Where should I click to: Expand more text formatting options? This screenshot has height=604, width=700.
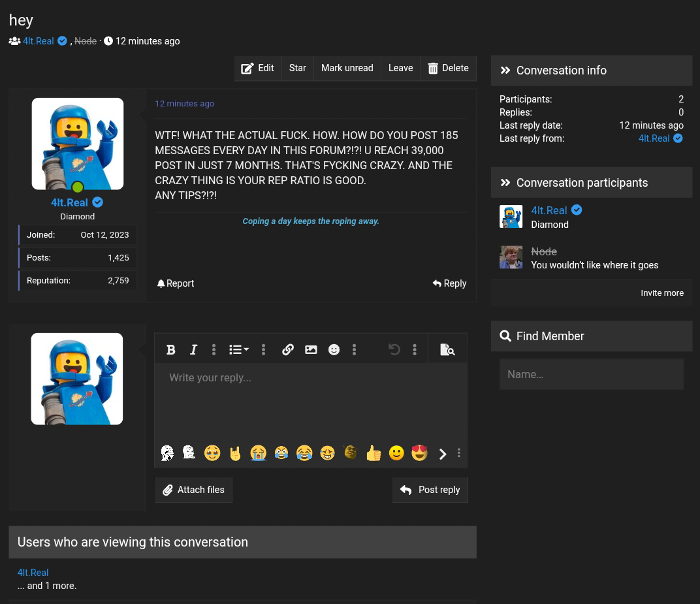[x=214, y=350]
